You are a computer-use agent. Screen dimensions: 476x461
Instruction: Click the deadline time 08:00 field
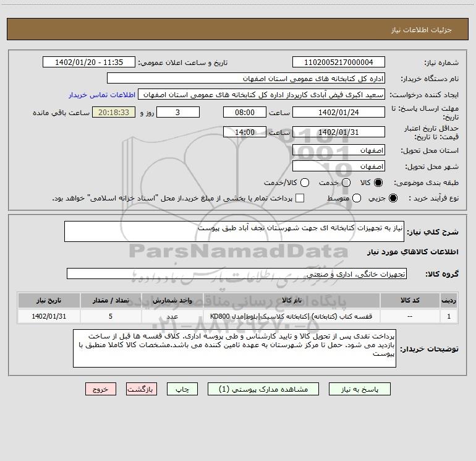pos(245,113)
